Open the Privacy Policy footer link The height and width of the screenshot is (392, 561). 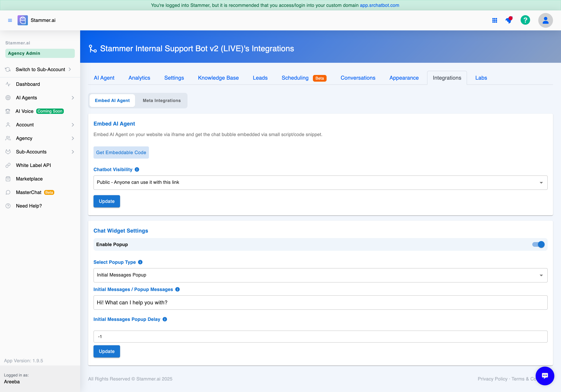pyautogui.click(x=492, y=379)
